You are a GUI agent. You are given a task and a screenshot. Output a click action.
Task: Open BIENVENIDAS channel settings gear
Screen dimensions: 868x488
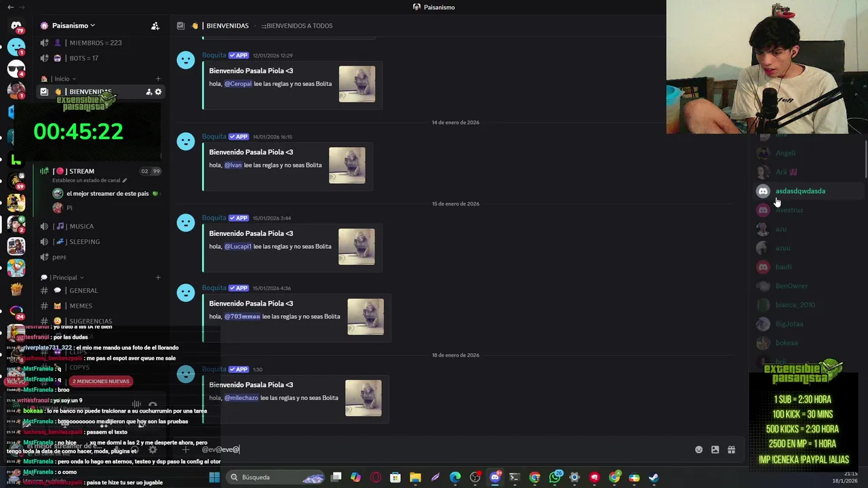(x=159, y=92)
